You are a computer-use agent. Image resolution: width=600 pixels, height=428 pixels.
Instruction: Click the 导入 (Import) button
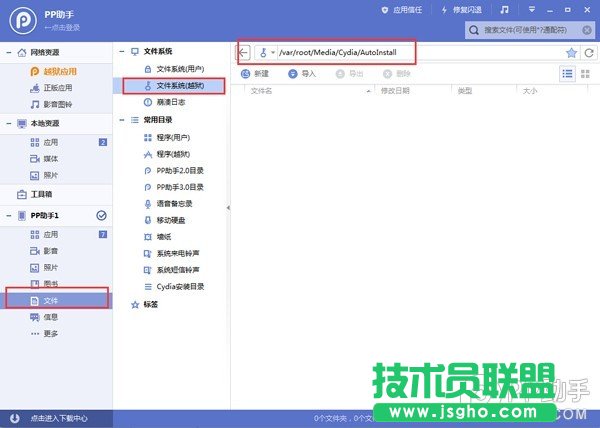(x=302, y=73)
